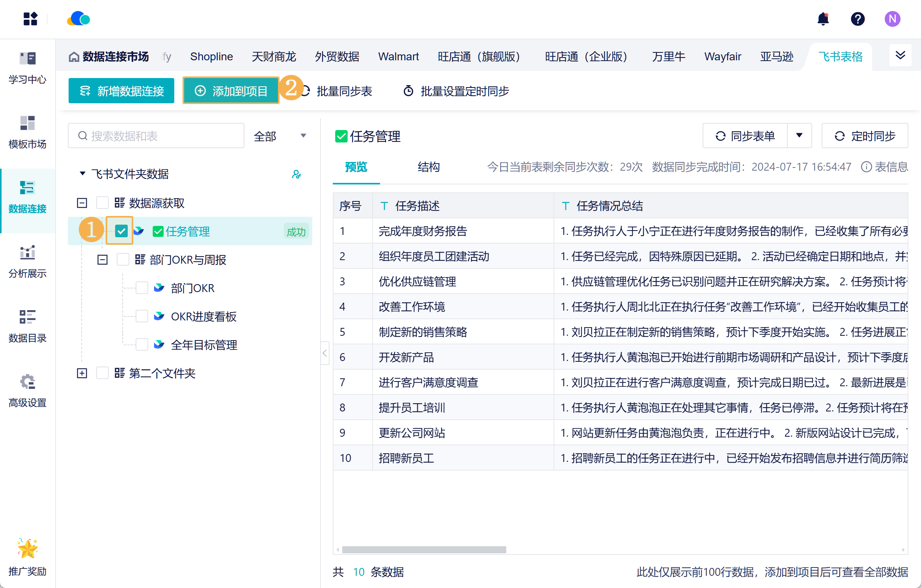This screenshot has height=588, width=921.
Task: Open the 结构 tab
Action: [x=429, y=167]
